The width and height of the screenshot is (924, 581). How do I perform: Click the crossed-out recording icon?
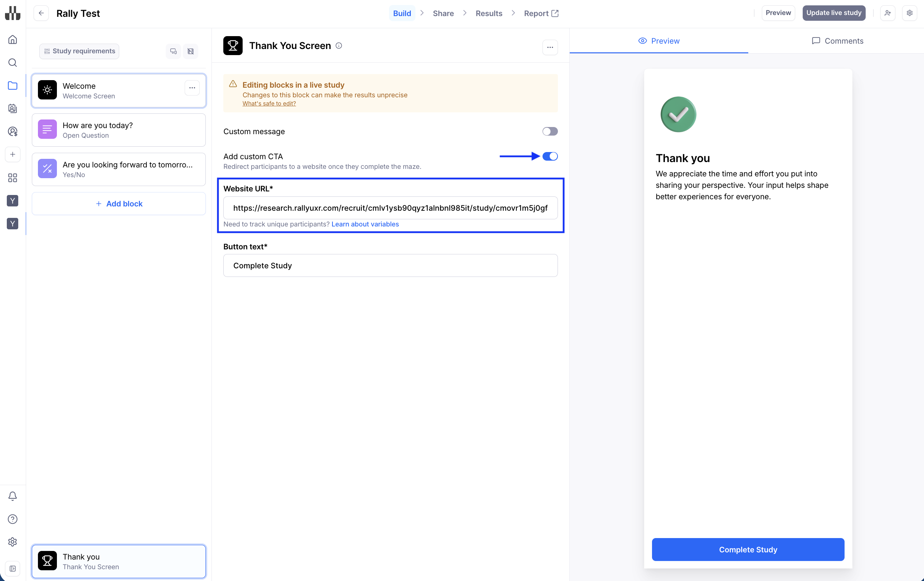coord(191,52)
